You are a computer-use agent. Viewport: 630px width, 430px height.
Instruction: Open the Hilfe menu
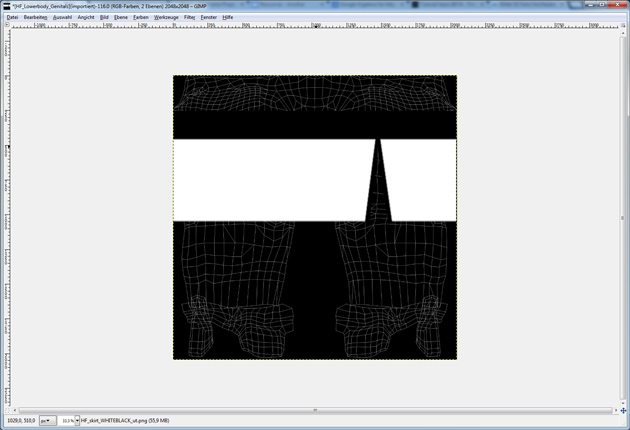point(227,17)
